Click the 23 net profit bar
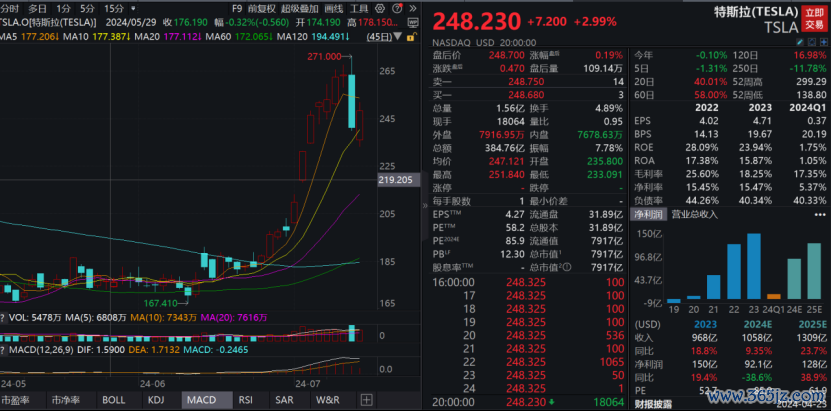The image size is (831, 411). click(x=754, y=266)
